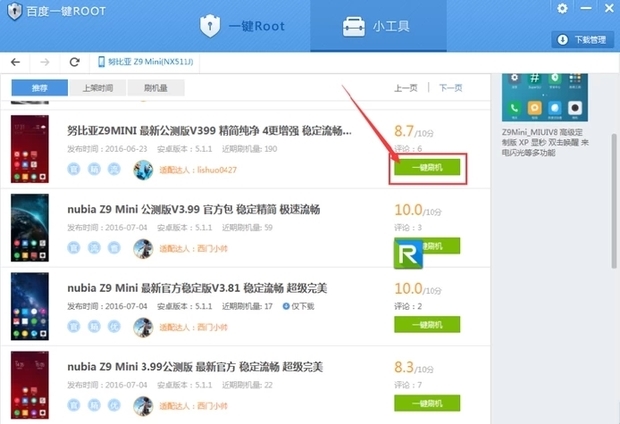The width and height of the screenshot is (620, 424).
Task: Select the 努比亚 Z9 Mini(NX511J) device tab
Action: pyautogui.click(x=145, y=62)
